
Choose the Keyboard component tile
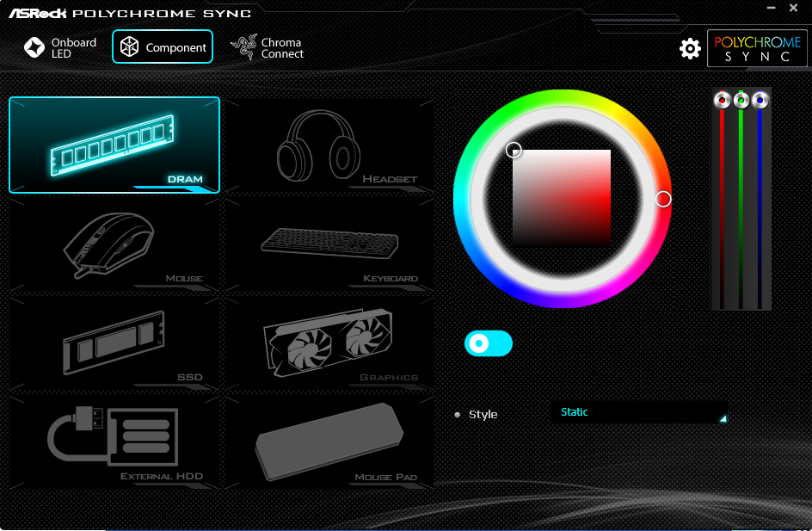coord(329,244)
